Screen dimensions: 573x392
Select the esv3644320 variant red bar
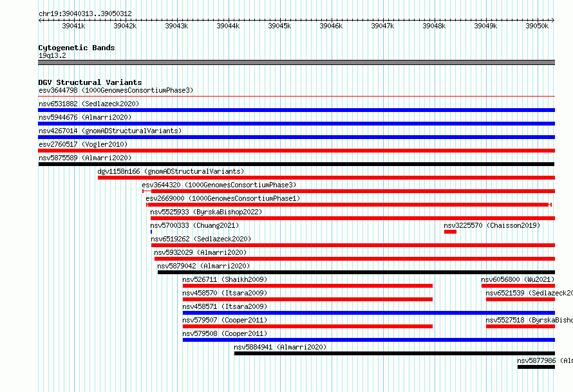[348, 191]
